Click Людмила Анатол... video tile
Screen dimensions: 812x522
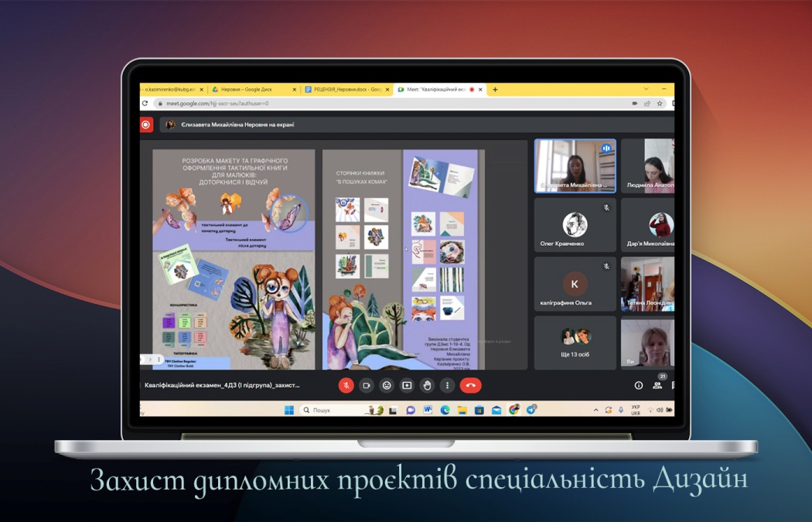(x=648, y=165)
